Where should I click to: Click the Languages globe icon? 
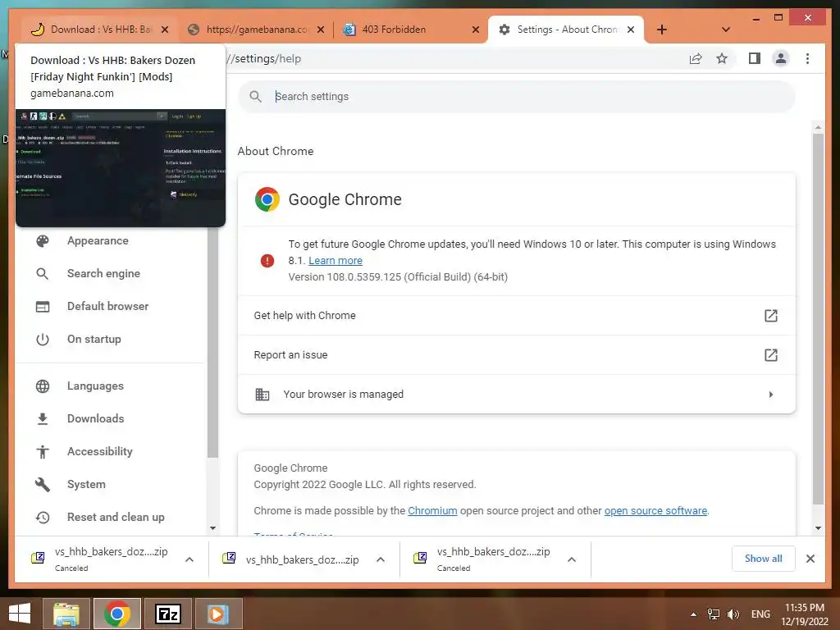[43, 386]
